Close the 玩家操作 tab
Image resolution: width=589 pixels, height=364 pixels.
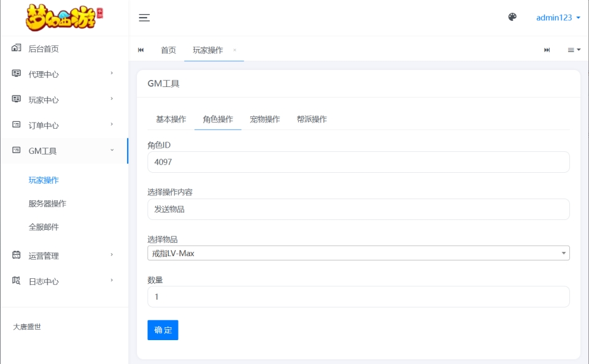[235, 50]
